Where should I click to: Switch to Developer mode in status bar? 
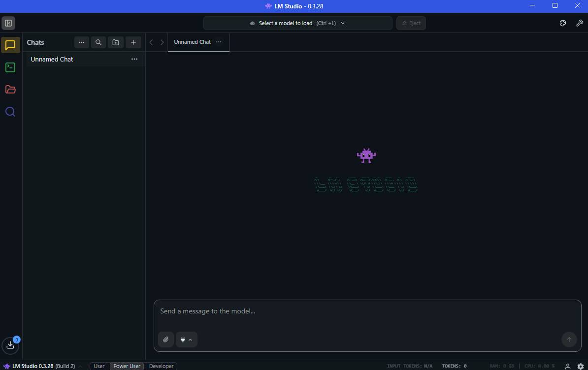pos(161,366)
